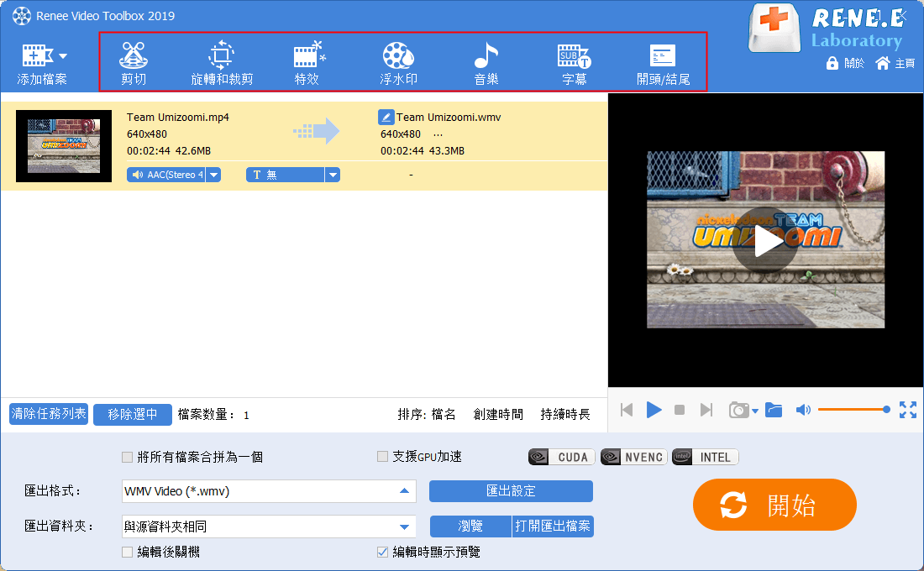Stop the video playback
This screenshot has width=924, height=571.
point(680,410)
